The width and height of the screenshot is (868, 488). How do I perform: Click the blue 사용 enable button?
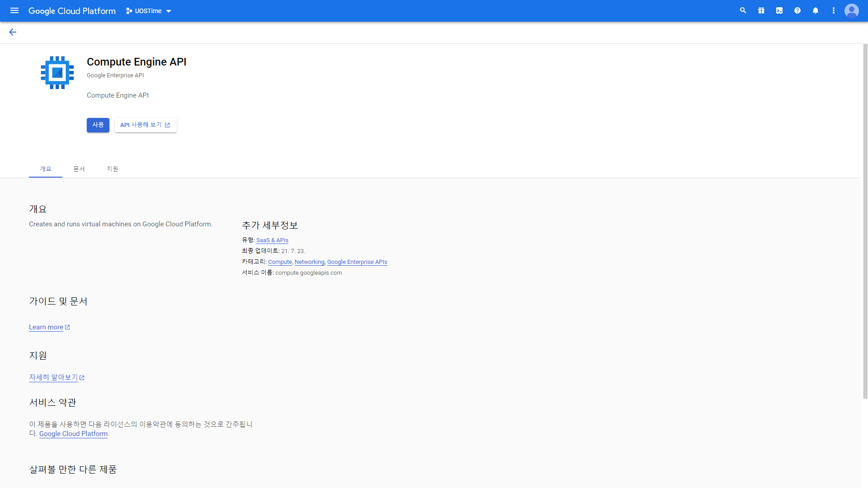[98, 125]
